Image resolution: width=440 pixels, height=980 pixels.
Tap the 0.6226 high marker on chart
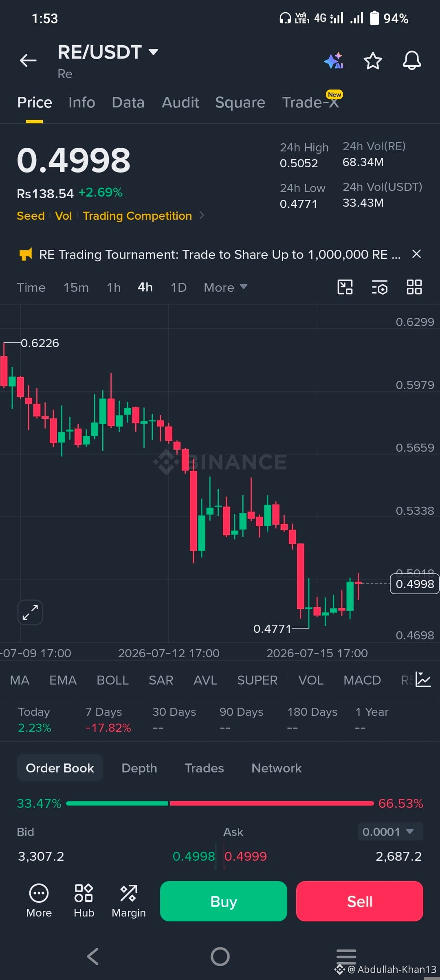click(40, 343)
